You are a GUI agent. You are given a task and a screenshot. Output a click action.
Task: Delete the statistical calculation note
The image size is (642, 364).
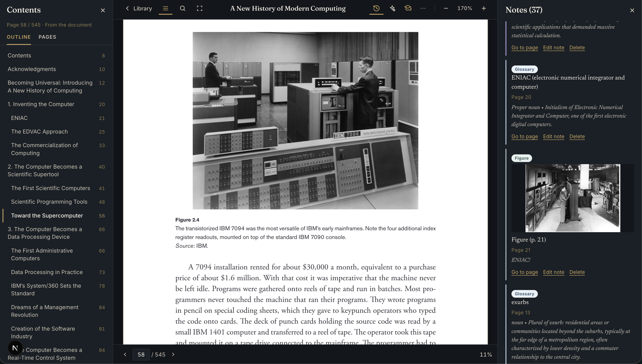577,47
